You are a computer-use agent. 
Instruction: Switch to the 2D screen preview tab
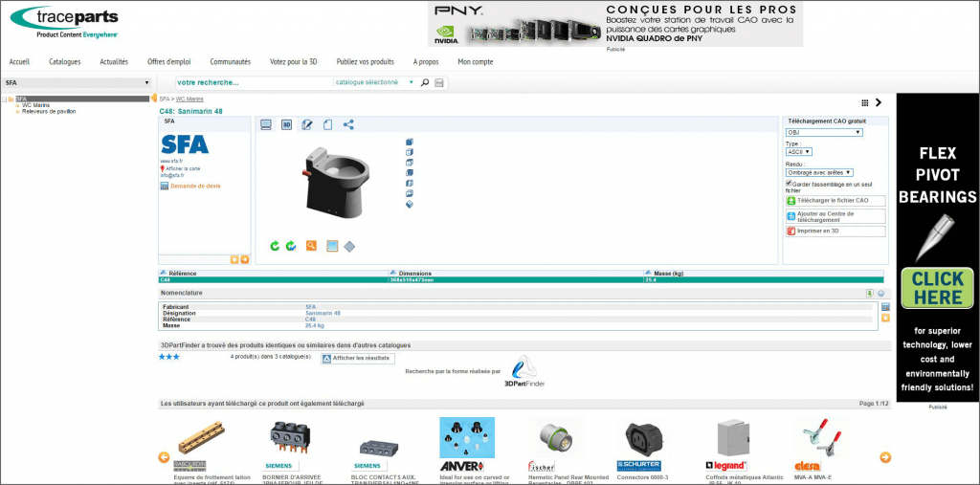pyautogui.click(x=266, y=124)
